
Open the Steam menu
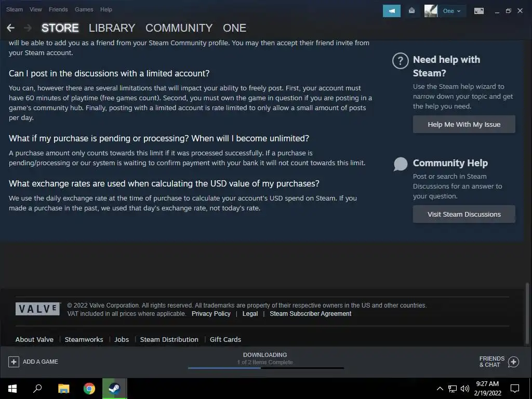point(15,9)
